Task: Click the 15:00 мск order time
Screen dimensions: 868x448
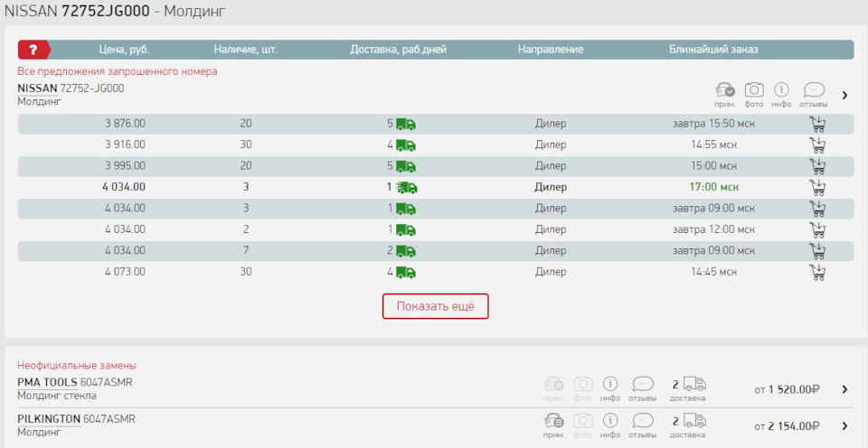Action: (713, 166)
